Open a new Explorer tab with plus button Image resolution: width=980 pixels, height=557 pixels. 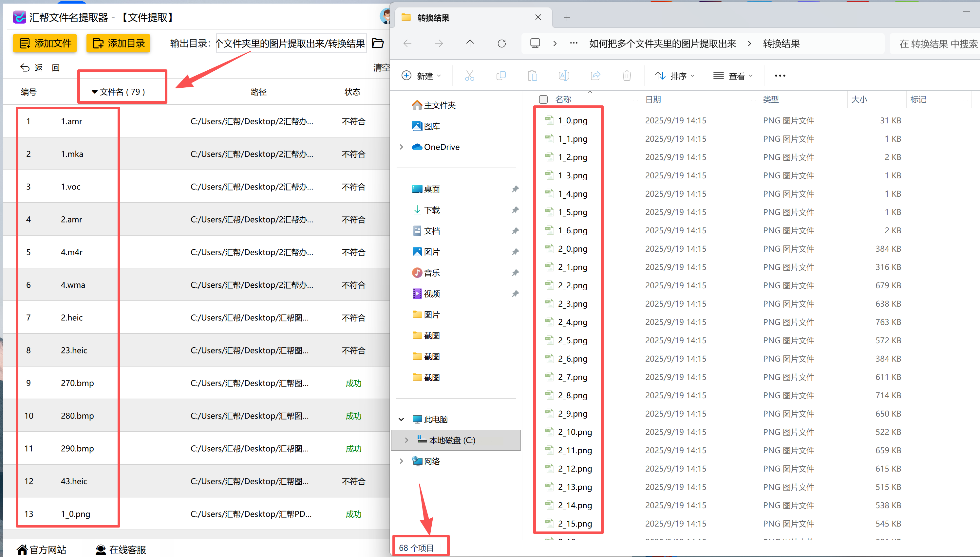point(567,18)
